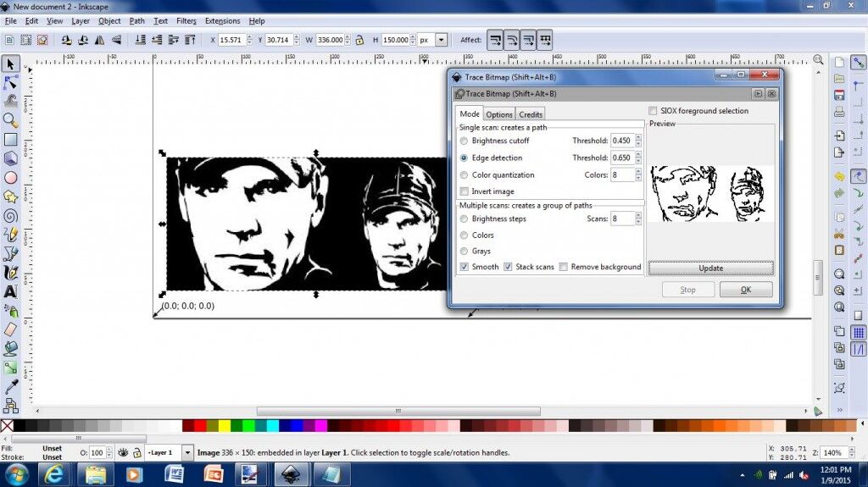The image size is (868, 487).
Task: Expand the Layer 1 dropdown
Action: [187, 453]
